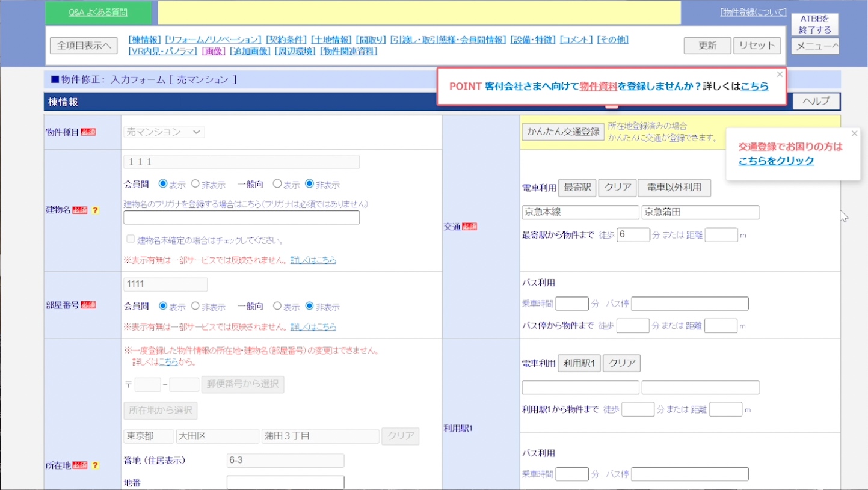868x490 pixels.
Task: Select 一般向 表示 radio for 建物名
Action: (x=277, y=184)
